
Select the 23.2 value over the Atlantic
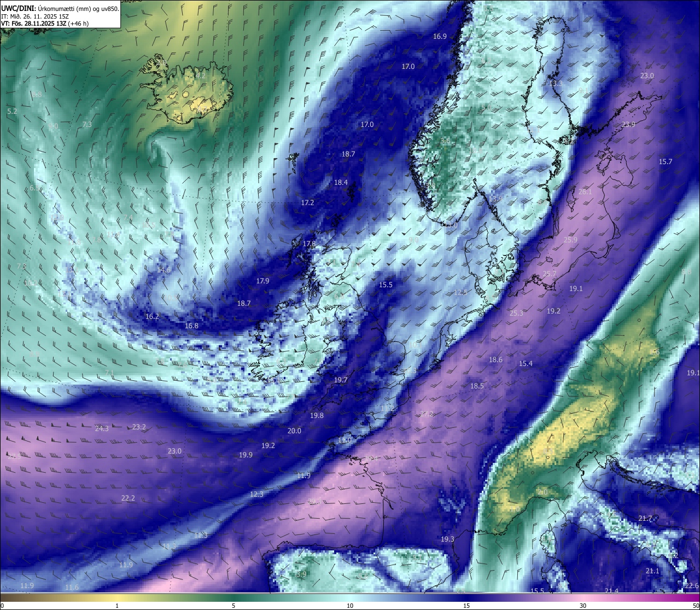point(139,427)
